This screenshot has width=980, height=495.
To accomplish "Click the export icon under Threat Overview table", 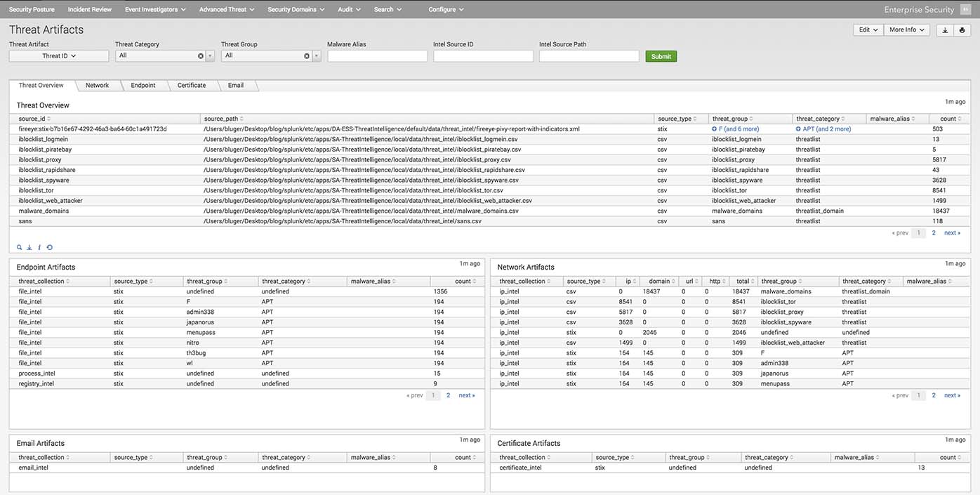I will 29,247.
